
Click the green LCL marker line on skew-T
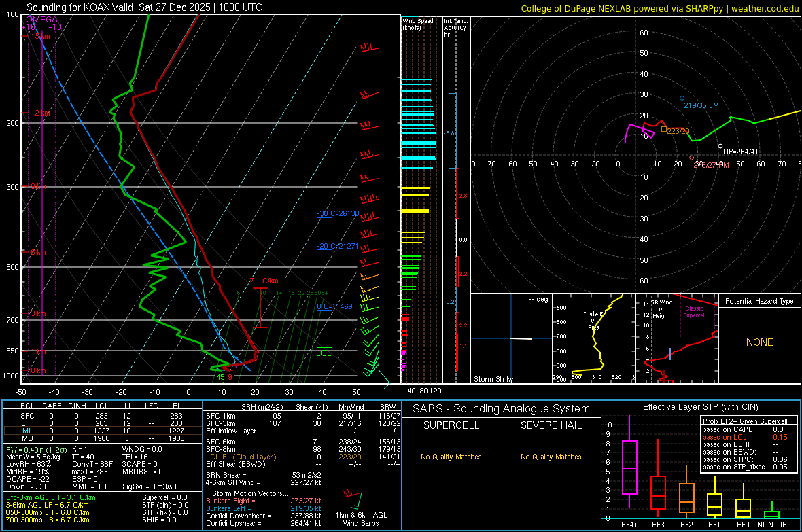[x=324, y=347]
